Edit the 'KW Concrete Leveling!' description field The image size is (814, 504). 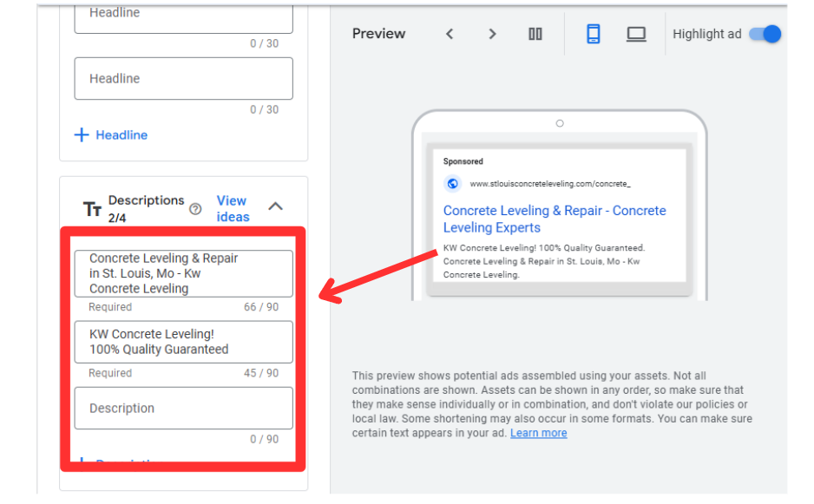[x=184, y=342]
